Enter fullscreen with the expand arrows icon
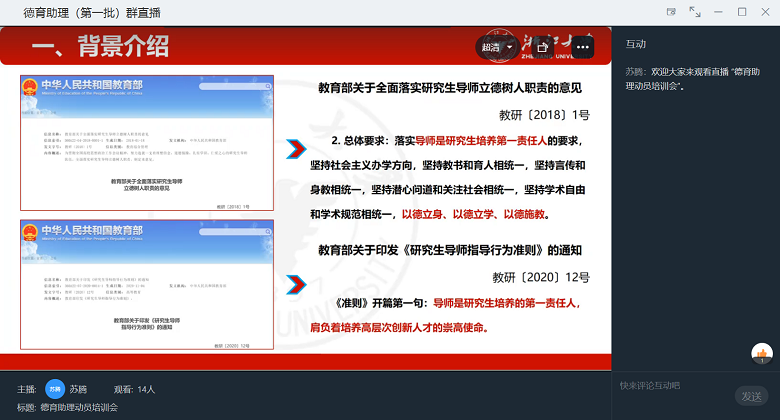 pos(695,12)
